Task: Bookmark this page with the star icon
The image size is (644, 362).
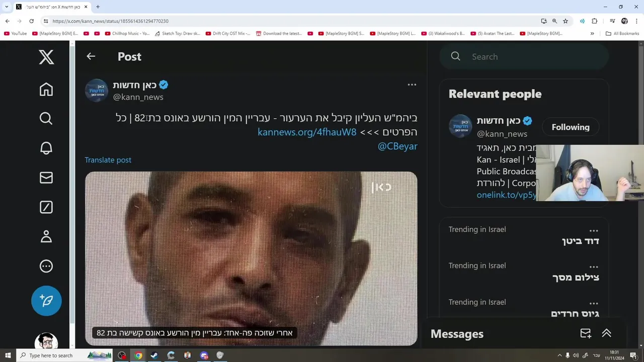Action: click(566, 21)
